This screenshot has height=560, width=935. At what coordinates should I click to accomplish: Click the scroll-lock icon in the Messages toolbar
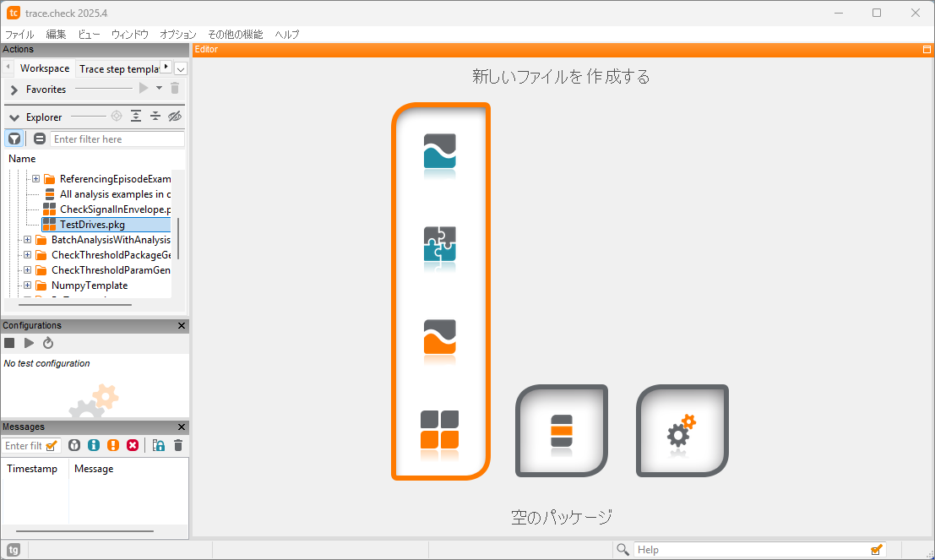pyautogui.click(x=160, y=445)
